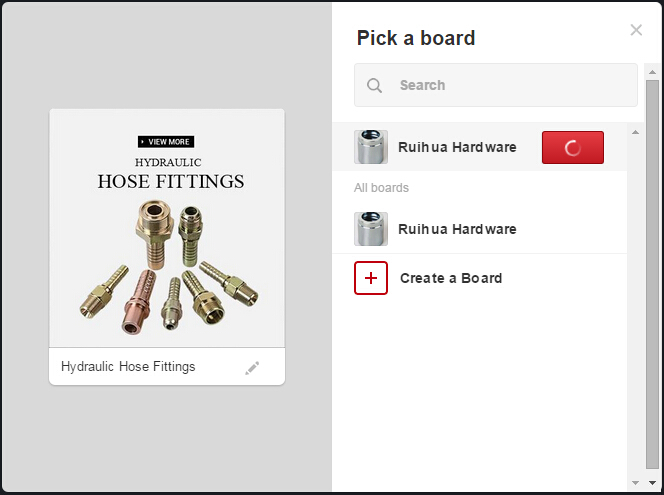Click the outer page scrollbar up arrow
Screen dimensions: 664x495
pos(653,71)
